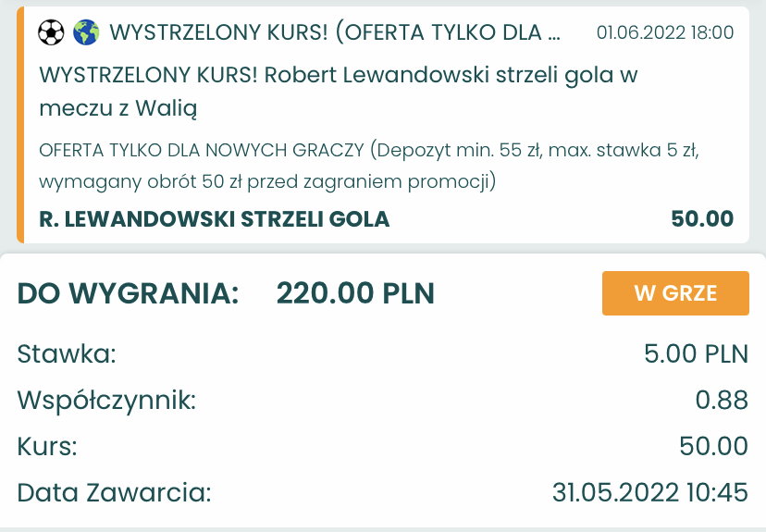Click the orange W GRZE status button
Screen dimensions: 766x532
[675, 293]
